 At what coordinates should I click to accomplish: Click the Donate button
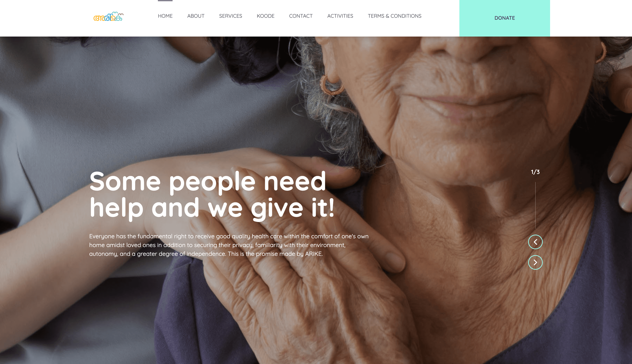[x=504, y=18]
